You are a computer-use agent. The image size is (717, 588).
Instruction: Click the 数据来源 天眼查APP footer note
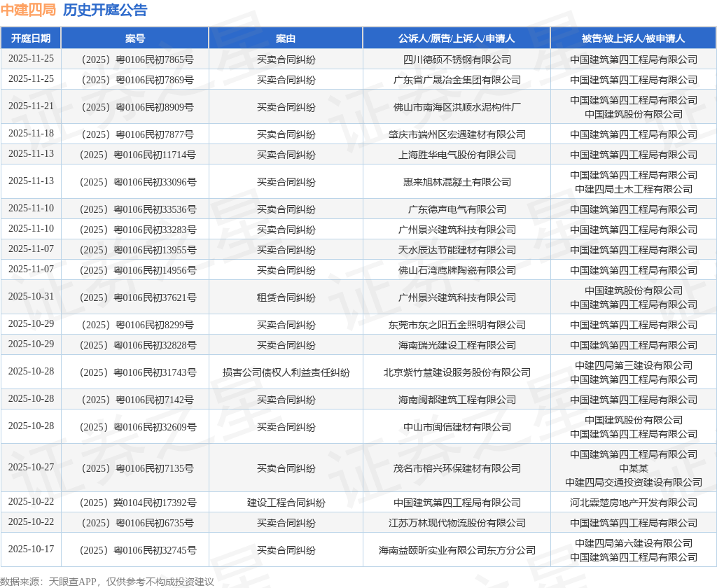[107, 582]
